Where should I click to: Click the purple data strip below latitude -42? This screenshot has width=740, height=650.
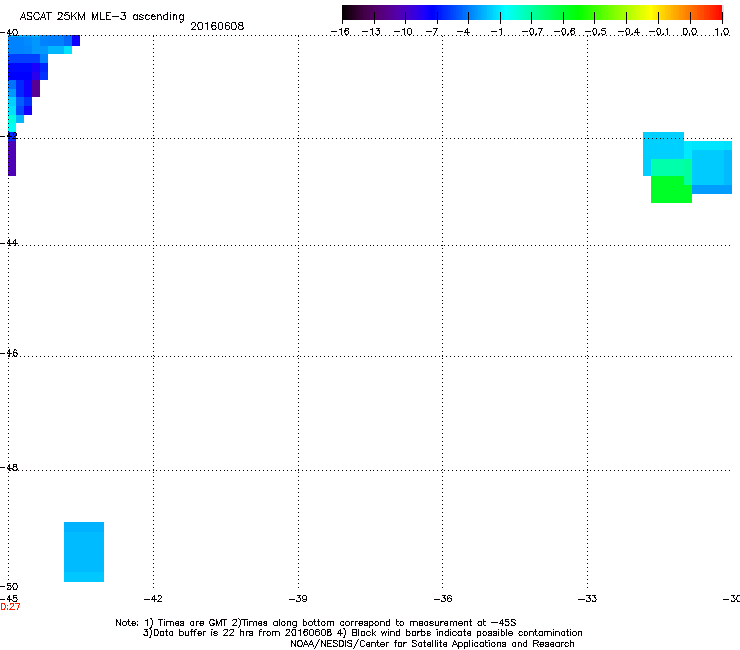pyautogui.click(x=12, y=158)
